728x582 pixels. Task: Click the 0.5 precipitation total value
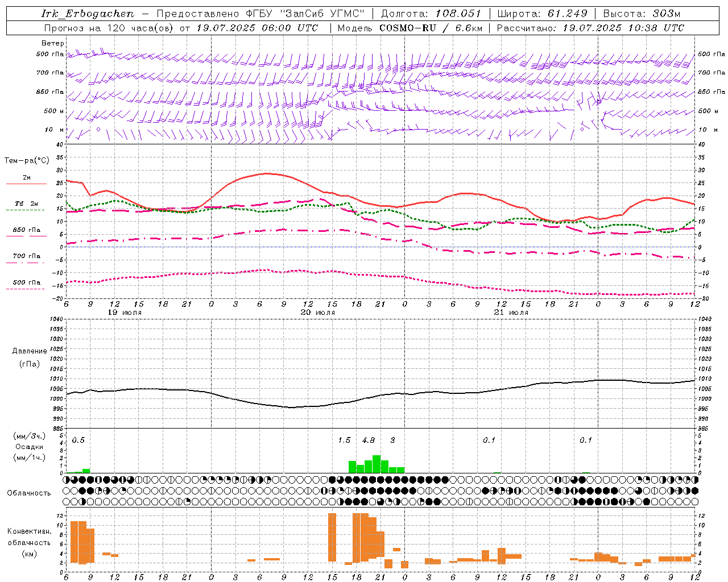click(78, 440)
